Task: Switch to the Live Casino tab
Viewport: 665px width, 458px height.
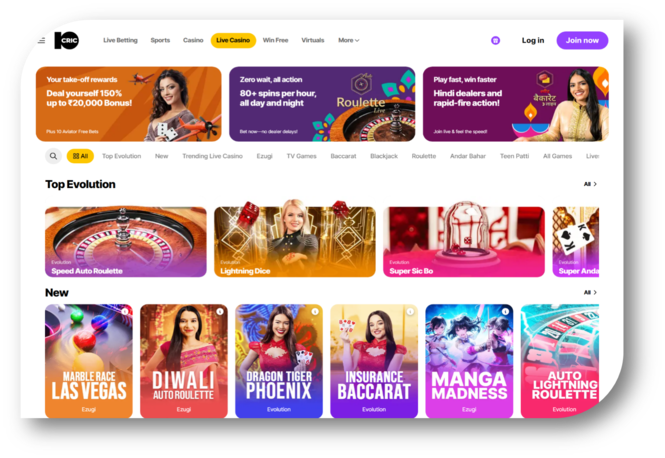Action: 233,40
